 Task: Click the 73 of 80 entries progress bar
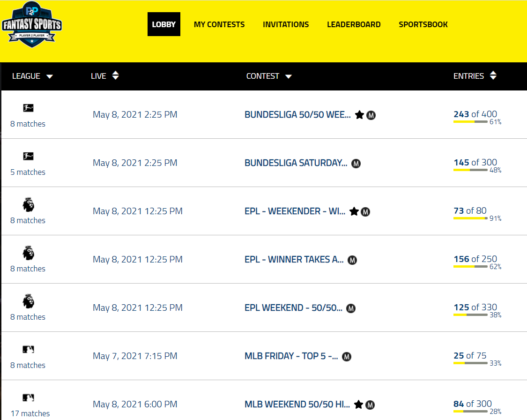click(x=470, y=218)
